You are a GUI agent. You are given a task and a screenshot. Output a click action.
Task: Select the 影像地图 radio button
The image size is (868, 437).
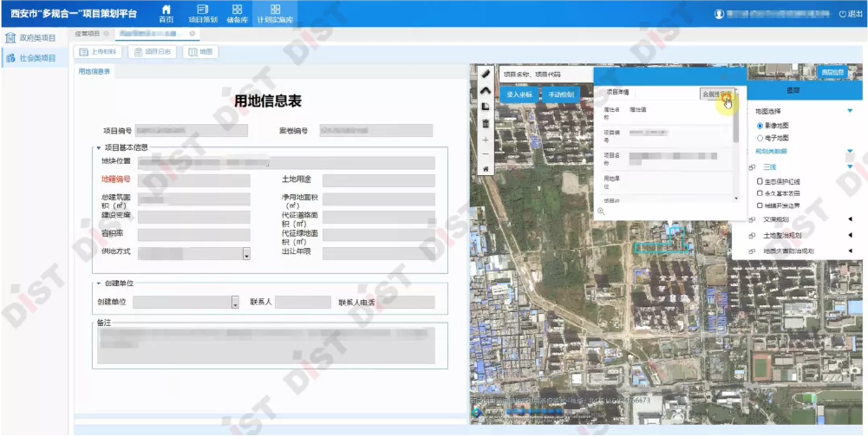tap(760, 126)
